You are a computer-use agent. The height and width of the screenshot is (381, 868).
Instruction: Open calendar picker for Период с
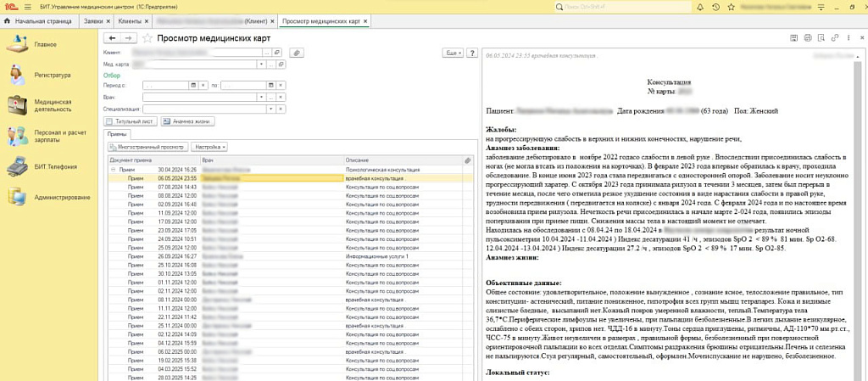point(194,86)
